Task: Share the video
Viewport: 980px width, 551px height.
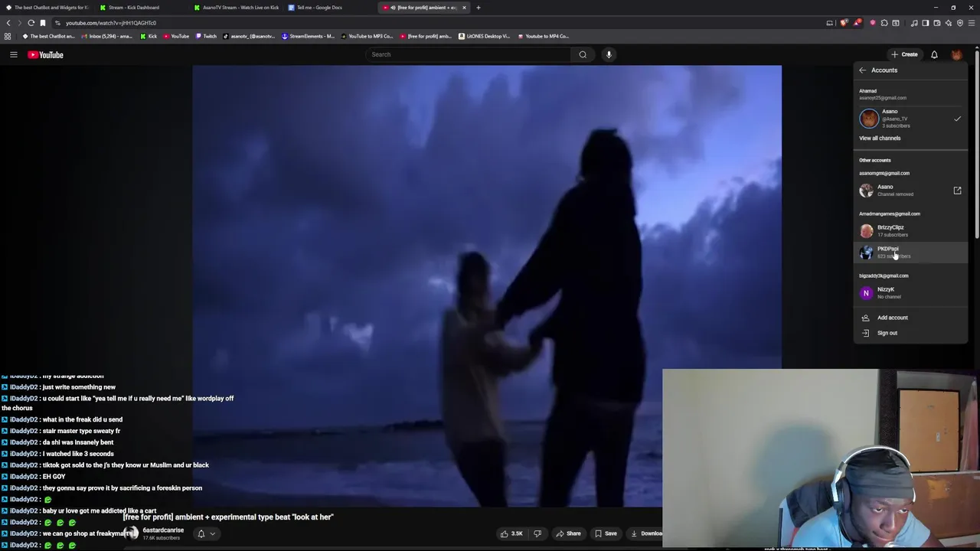Action: (568, 533)
